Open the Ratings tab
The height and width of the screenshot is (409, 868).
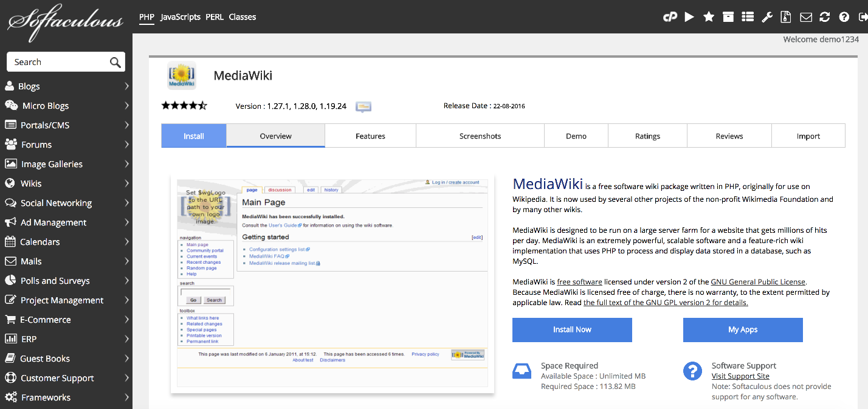point(648,136)
